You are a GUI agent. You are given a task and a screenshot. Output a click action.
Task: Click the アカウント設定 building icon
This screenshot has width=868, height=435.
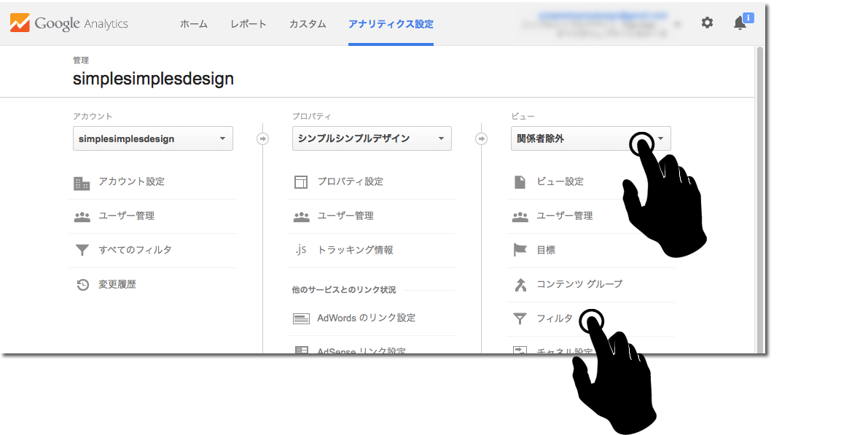[82, 182]
